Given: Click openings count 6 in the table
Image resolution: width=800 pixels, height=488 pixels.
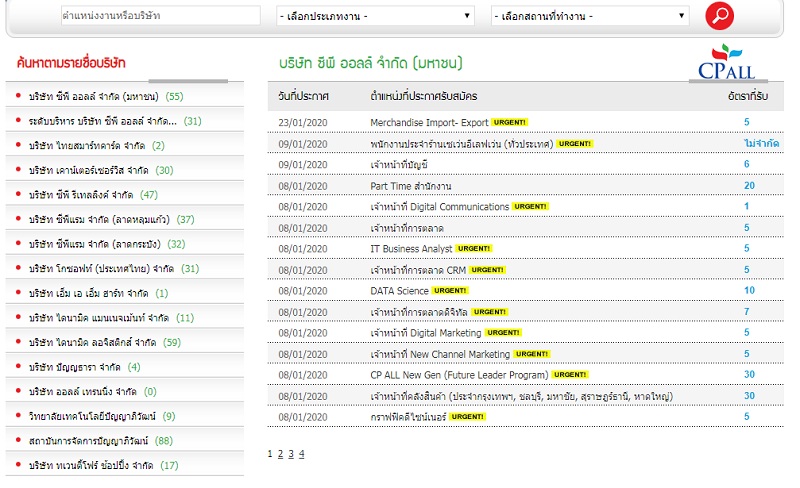Looking at the screenshot, I should coord(746,164).
